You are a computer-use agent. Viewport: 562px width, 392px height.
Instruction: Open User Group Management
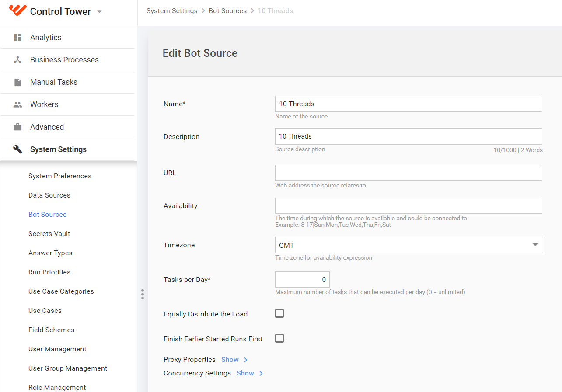click(68, 368)
